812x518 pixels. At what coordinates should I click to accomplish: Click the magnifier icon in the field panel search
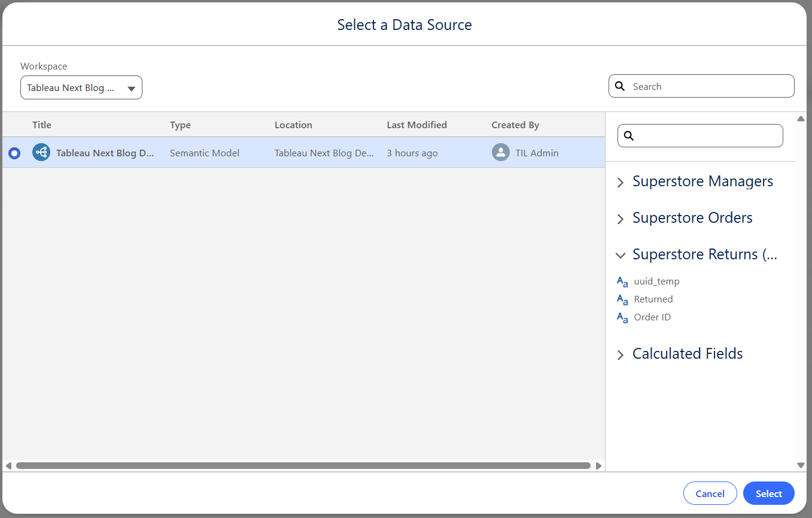click(x=629, y=136)
